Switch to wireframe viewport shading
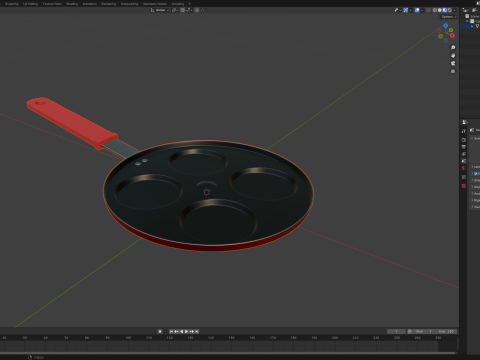Screen dimensions: 480x360 [435, 10]
